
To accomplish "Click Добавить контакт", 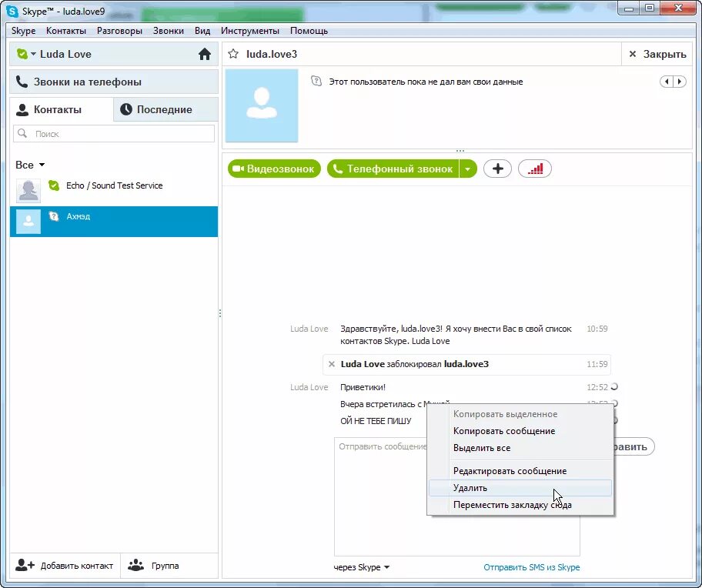I will tap(65, 566).
